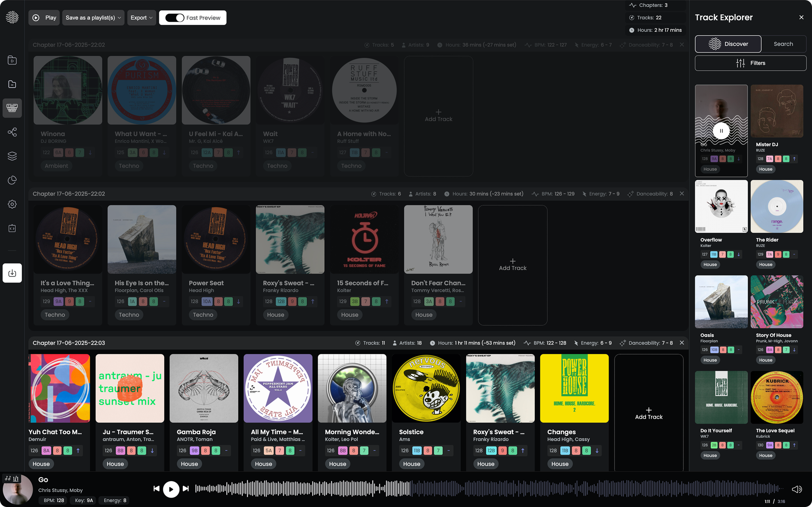Click the download icon in left sidebar
Viewport: 812px width, 507px height.
click(x=12, y=273)
